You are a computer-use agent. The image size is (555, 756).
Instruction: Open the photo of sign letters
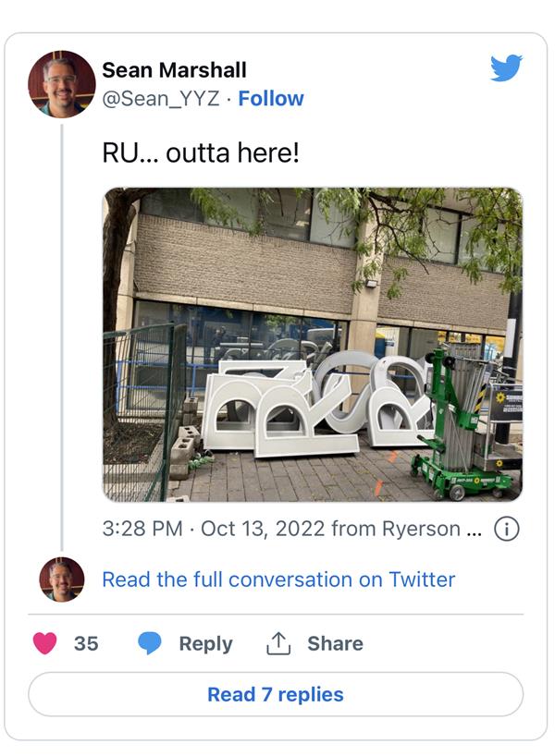click(312, 344)
